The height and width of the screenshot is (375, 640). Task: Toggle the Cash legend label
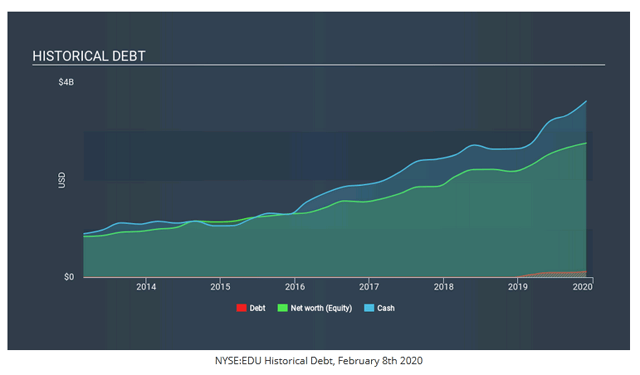[x=386, y=308]
